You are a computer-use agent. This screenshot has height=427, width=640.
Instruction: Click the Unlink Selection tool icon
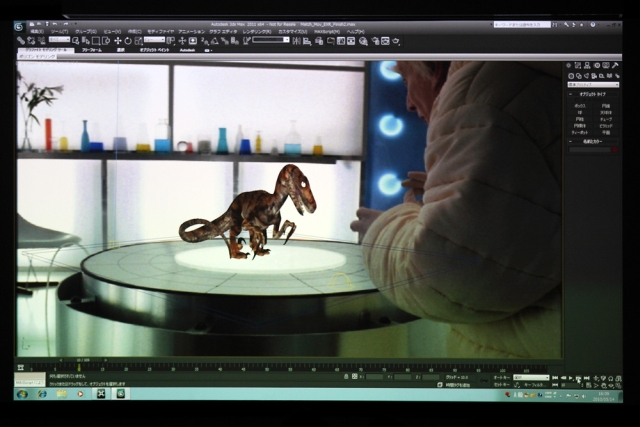(31, 40)
